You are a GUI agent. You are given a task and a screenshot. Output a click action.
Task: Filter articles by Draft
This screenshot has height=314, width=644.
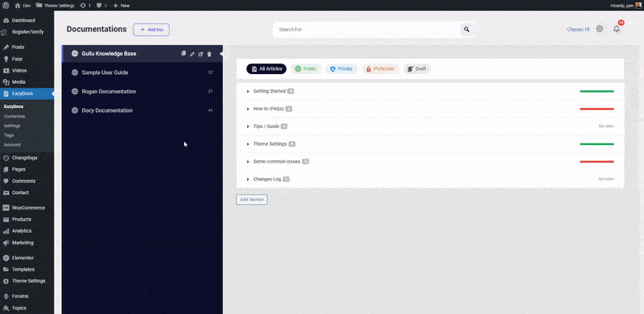[x=417, y=68]
